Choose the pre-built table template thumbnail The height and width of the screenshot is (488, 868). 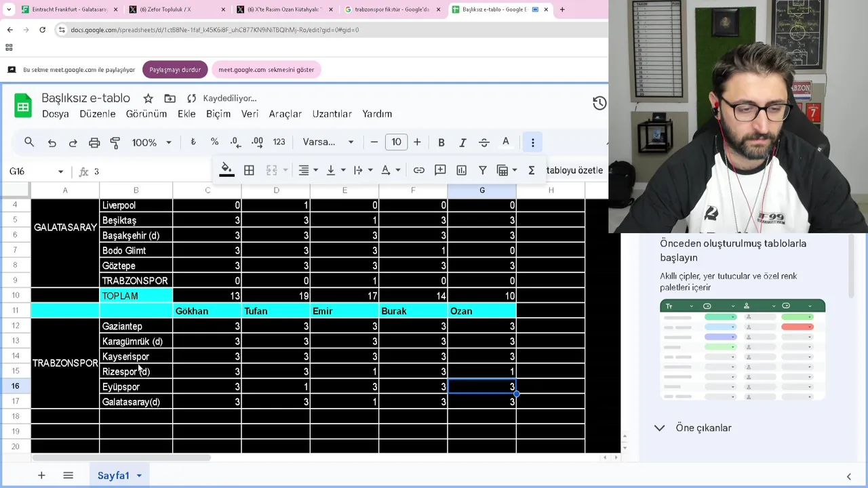click(x=743, y=350)
